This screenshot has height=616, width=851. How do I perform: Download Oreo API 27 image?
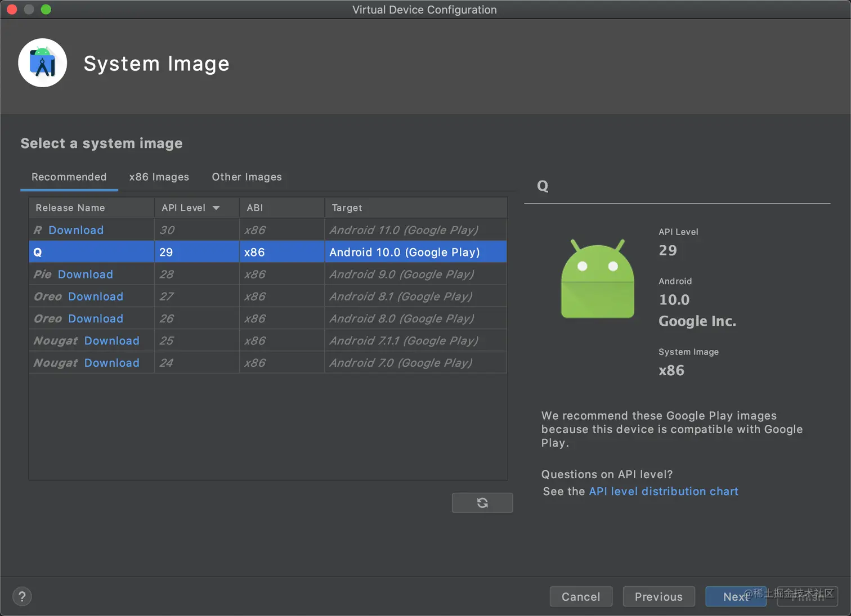pyautogui.click(x=96, y=296)
